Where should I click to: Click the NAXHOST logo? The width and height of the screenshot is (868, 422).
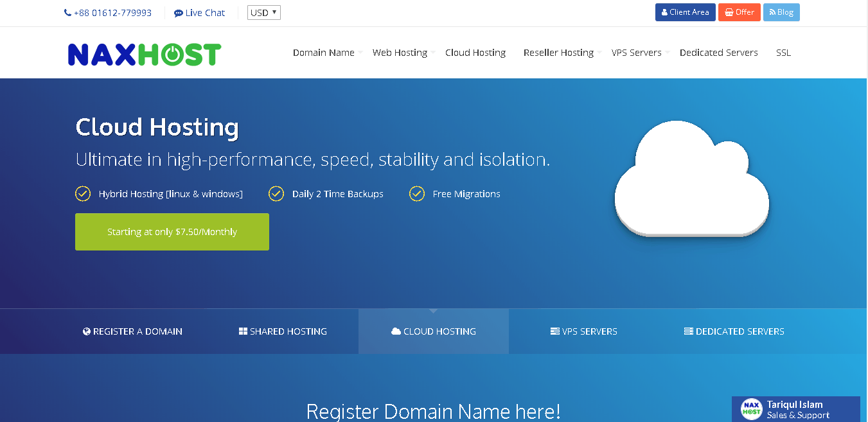point(145,55)
